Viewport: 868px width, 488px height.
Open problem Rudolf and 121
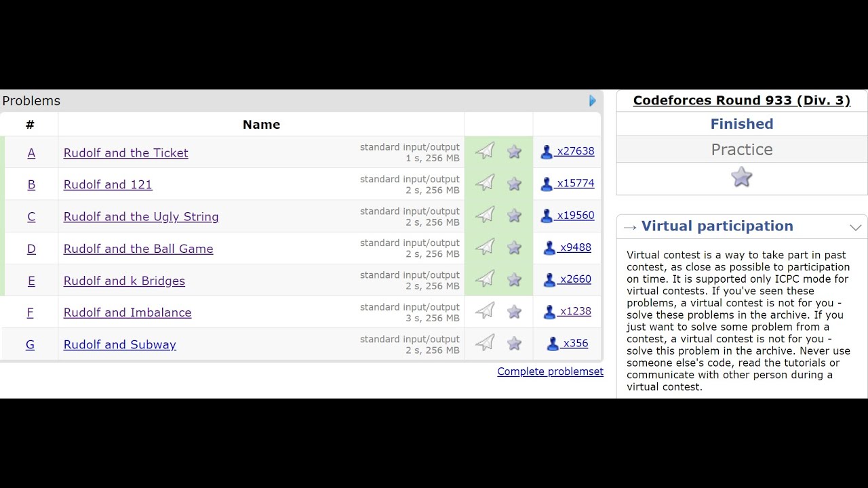[x=108, y=184]
